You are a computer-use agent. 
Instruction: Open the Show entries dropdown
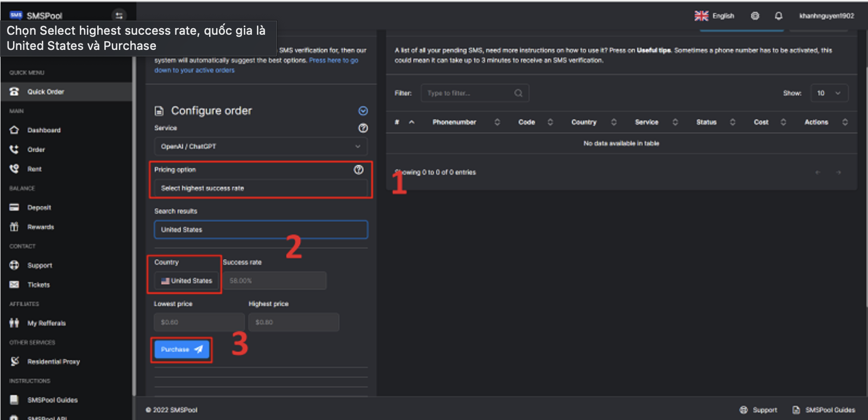pyautogui.click(x=829, y=93)
